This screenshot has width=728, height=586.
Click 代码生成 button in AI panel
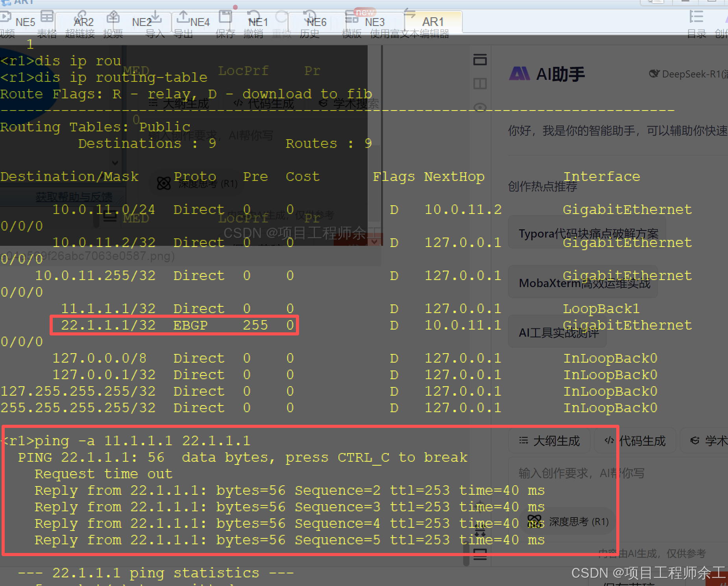(x=635, y=440)
